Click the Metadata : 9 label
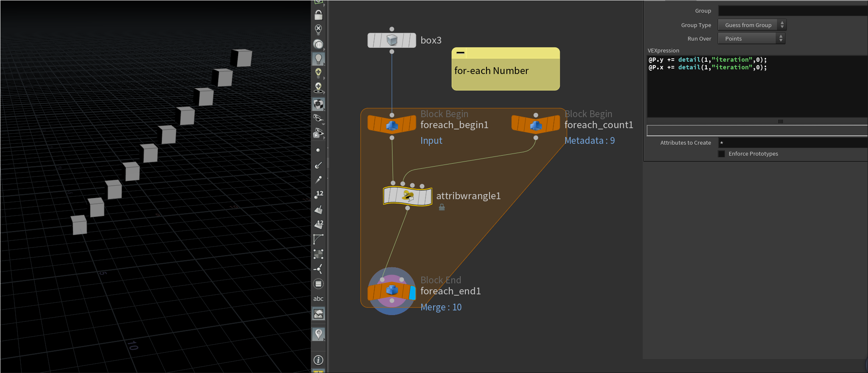Viewport: 868px width, 373px height. click(589, 140)
